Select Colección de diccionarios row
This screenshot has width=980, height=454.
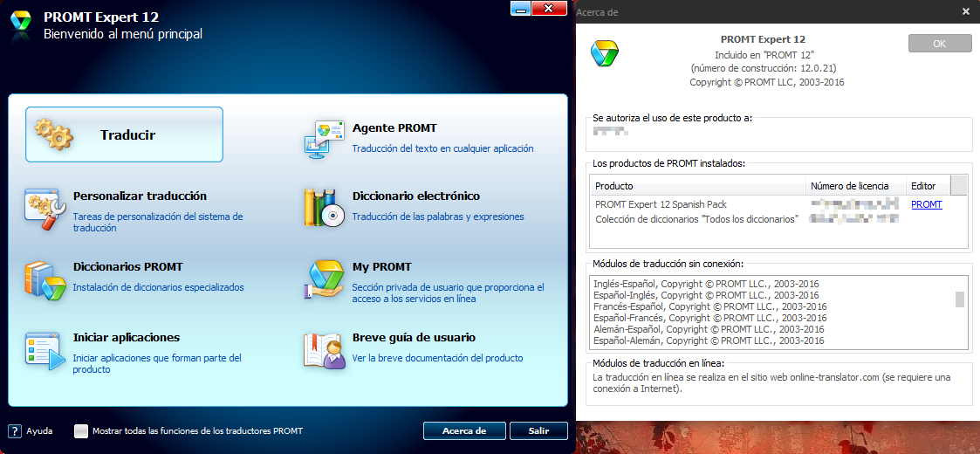770,219
